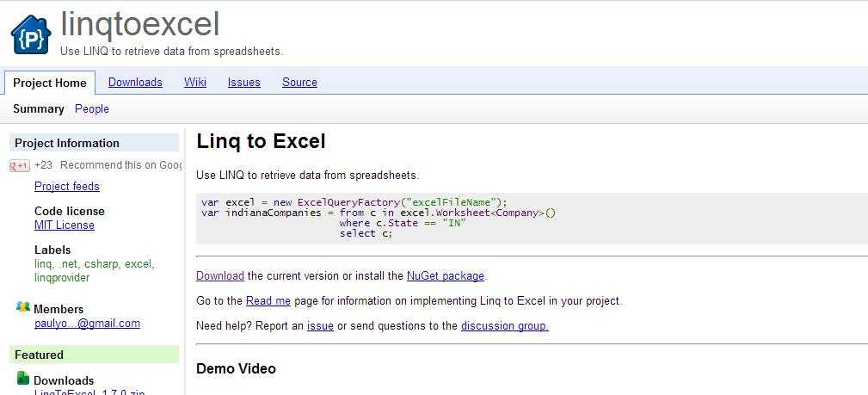This screenshot has width=868, height=395.
Task: Open the Project feeds link
Action: tap(67, 186)
